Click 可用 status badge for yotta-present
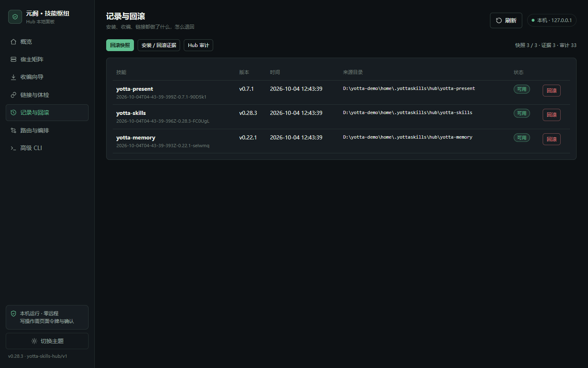The width and height of the screenshot is (588, 368). 522,89
